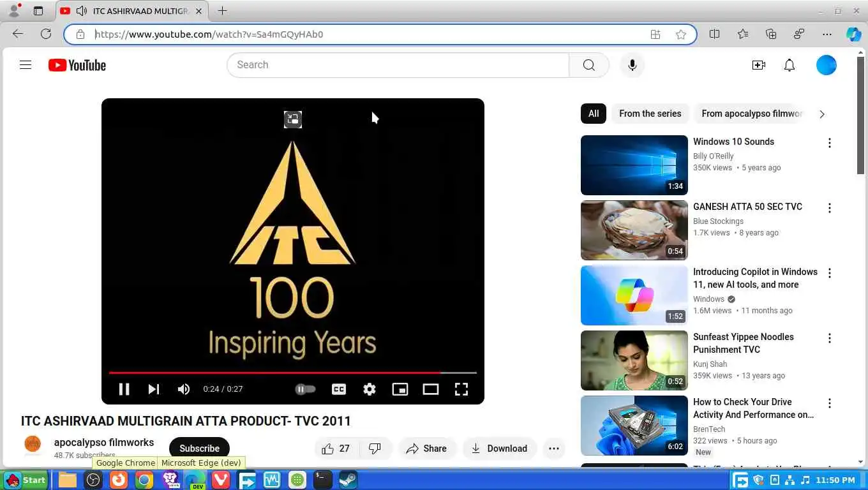Open the YouTube guide hamburger menu

click(x=26, y=65)
